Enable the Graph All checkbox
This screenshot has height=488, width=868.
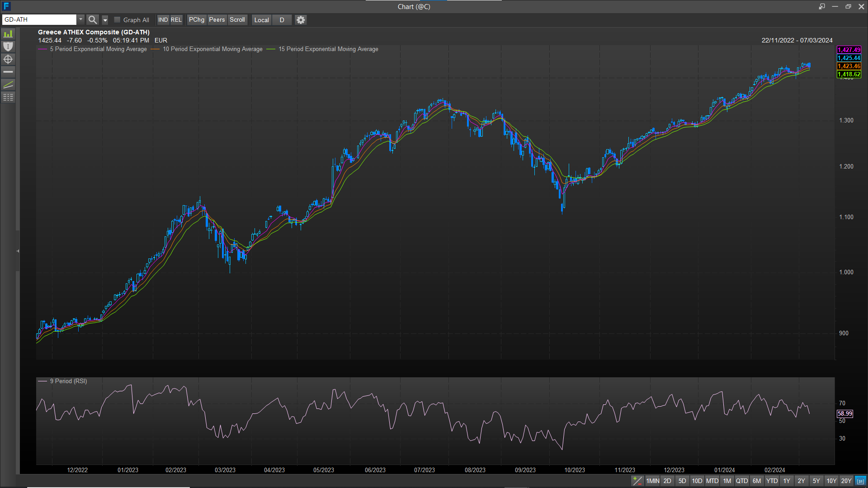tap(118, 20)
